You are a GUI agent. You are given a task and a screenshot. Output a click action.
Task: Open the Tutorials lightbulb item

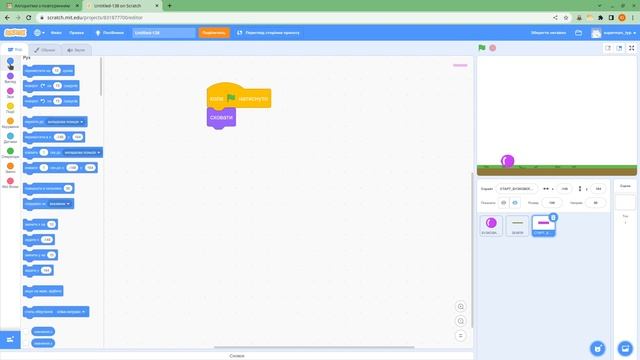point(110,33)
